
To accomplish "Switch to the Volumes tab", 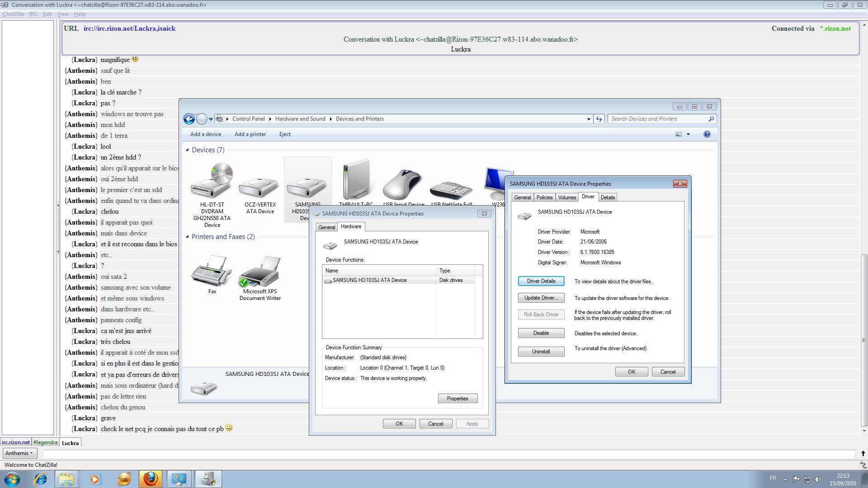I will click(567, 197).
